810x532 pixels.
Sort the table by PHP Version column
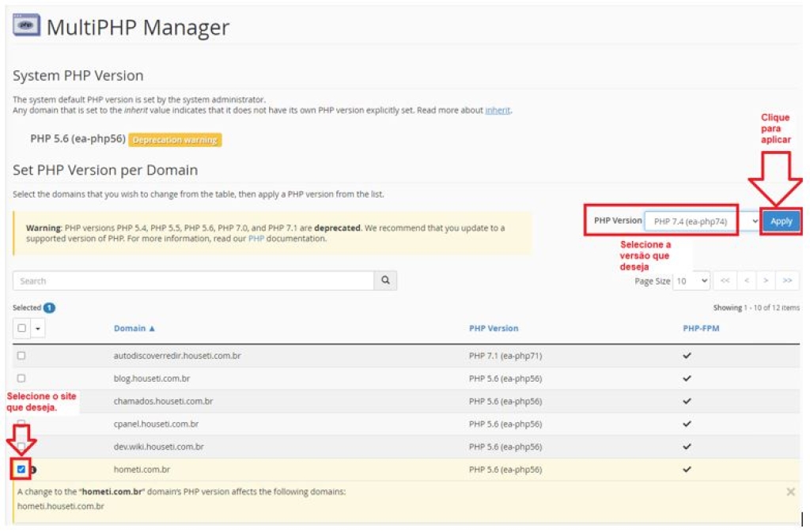tap(494, 328)
